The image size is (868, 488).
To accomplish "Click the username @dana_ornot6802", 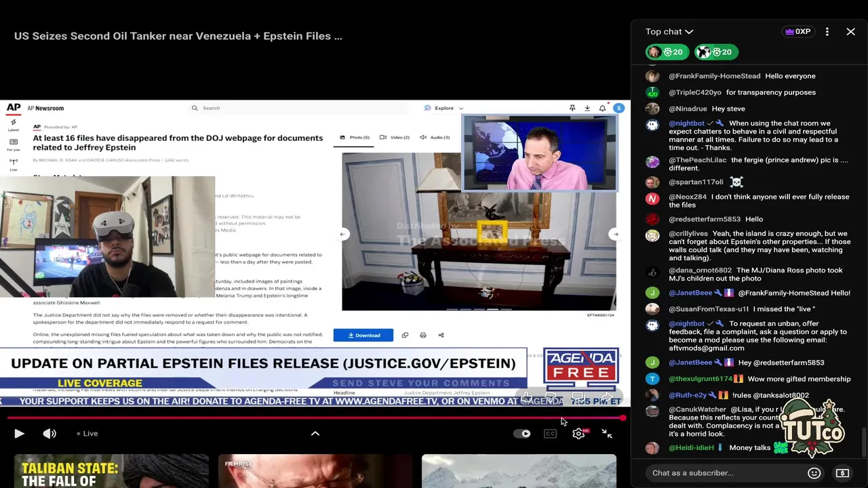I will 701,270.
